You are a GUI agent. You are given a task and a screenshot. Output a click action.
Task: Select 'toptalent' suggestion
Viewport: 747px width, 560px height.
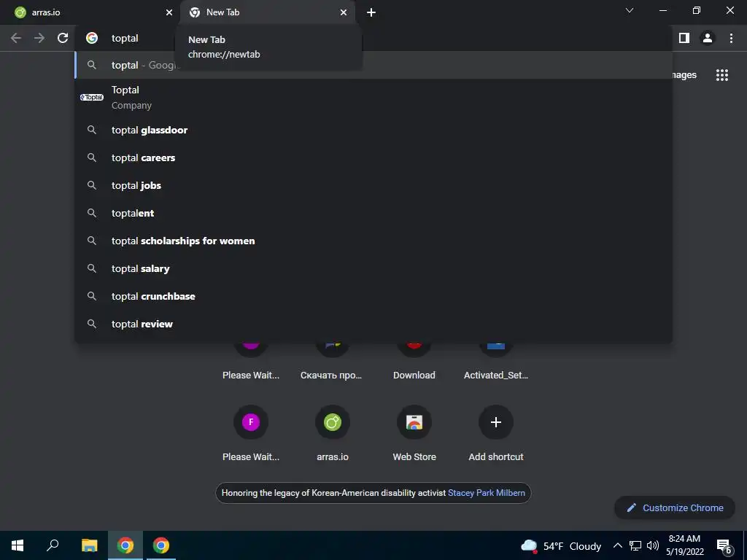373,213
